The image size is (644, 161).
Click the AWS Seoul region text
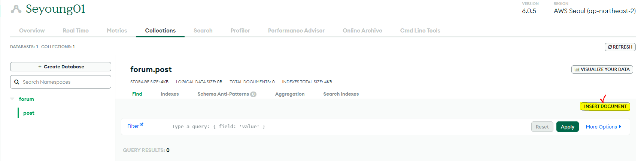pos(595,11)
